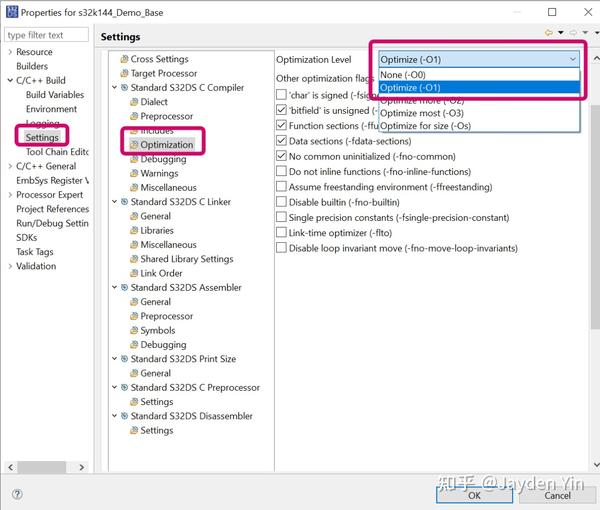The width and height of the screenshot is (600, 510).
Task: Click the Standard S32DS Disassembler tool icon
Action: tap(124, 416)
